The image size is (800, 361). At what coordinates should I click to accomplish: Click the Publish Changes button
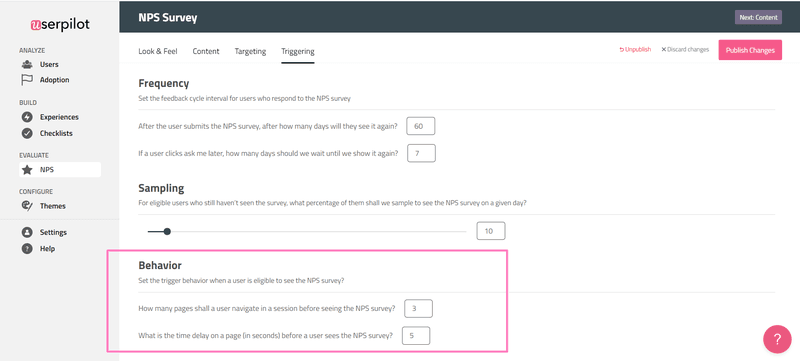point(750,50)
